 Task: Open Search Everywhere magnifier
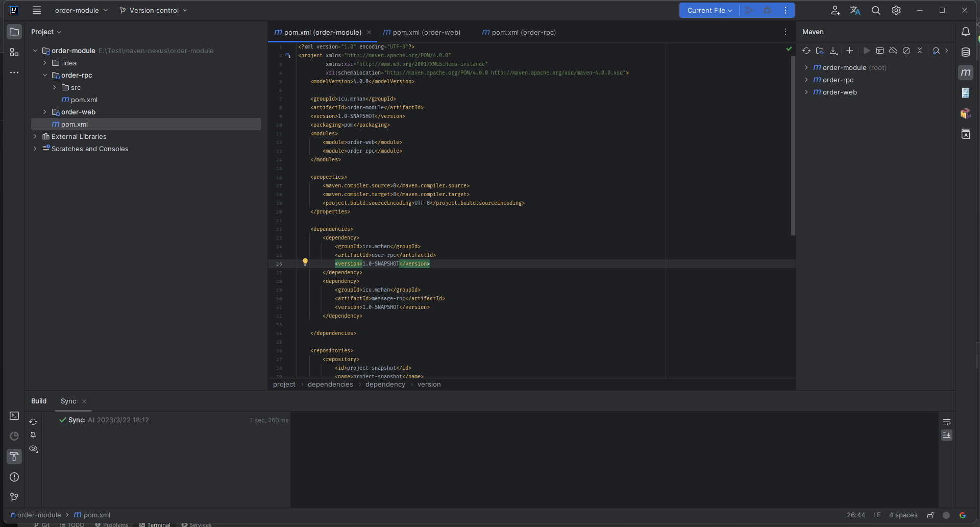876,10
